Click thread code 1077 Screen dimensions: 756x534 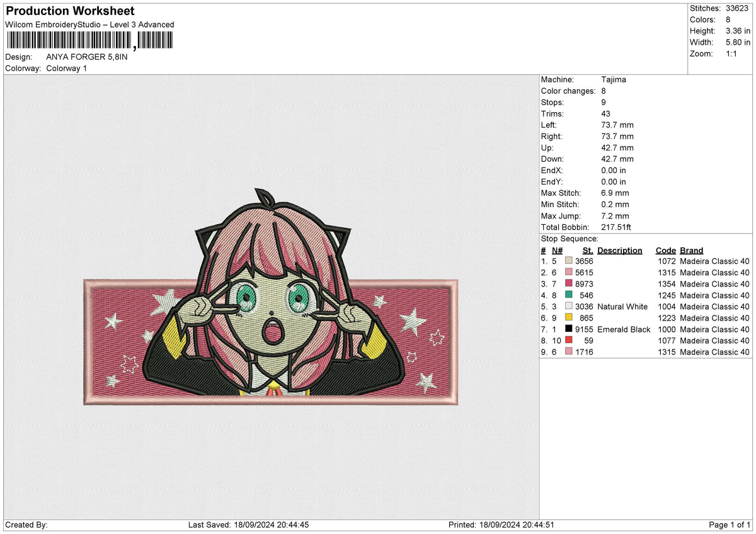pos(667,341)
